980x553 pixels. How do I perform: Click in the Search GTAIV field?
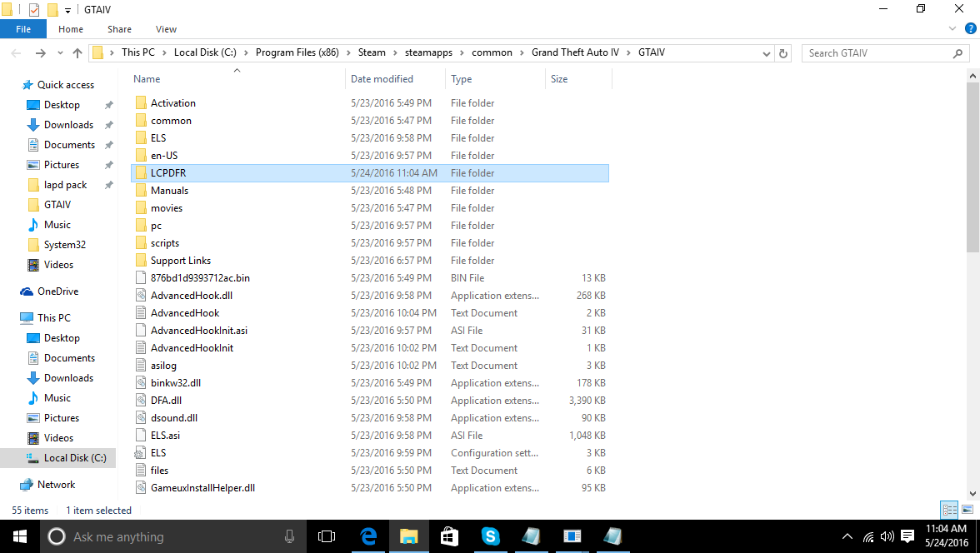[875, 53]
